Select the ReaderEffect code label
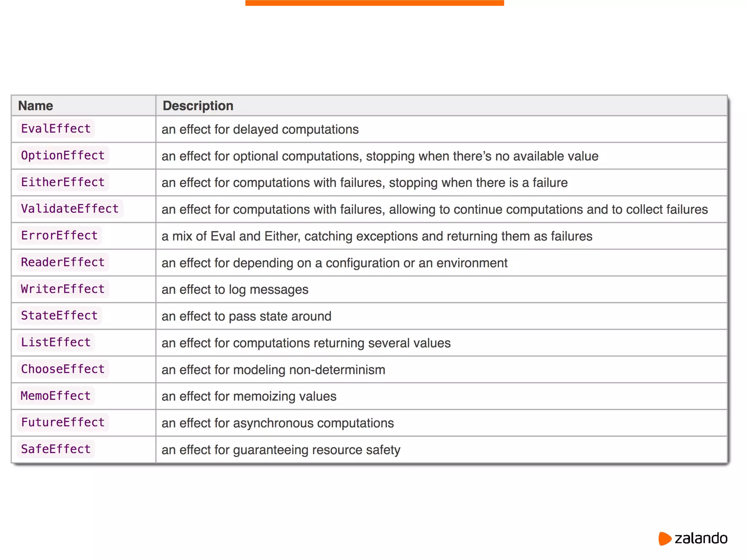The height and width of the screenshot is (560, 747). (63, 262)
